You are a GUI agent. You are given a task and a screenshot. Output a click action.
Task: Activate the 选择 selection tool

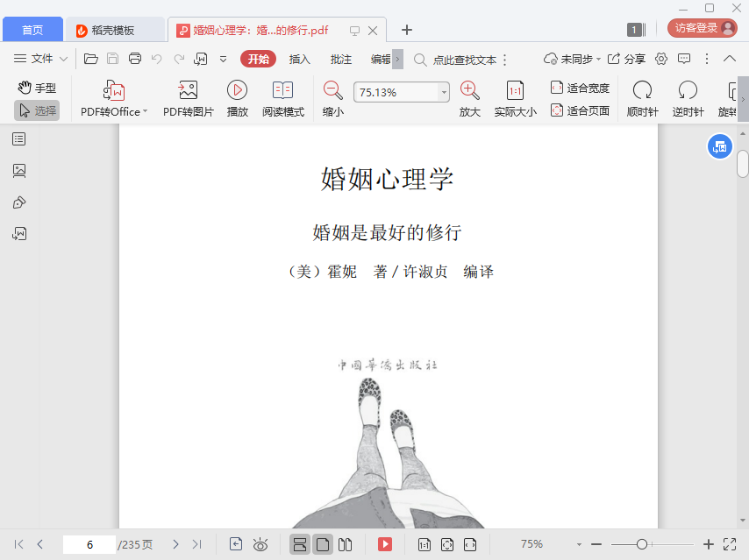[x=37, y=110]
